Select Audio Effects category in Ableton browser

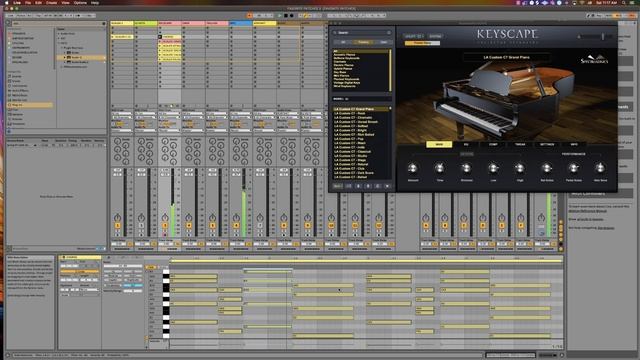click(x=20, y=91)
